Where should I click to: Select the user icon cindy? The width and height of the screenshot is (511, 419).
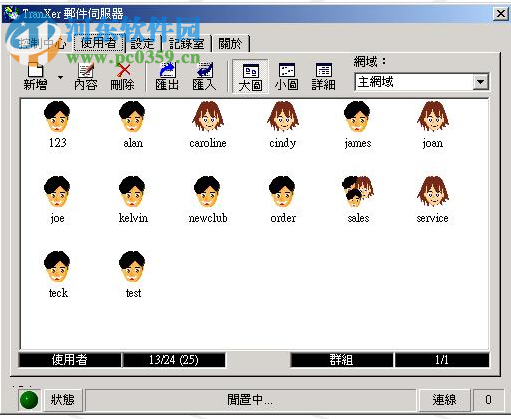(x=283, y=125)
